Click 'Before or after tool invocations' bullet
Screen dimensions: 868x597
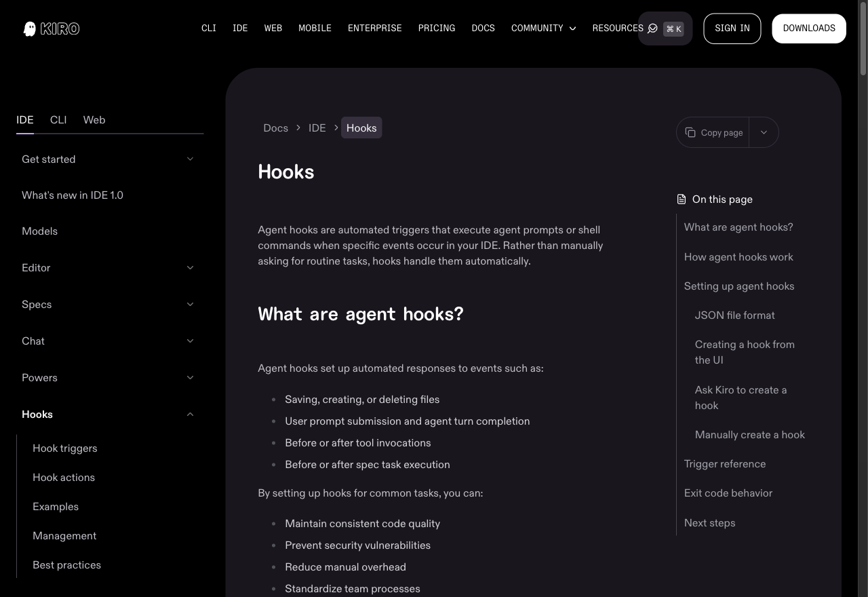tap(357, 443)
